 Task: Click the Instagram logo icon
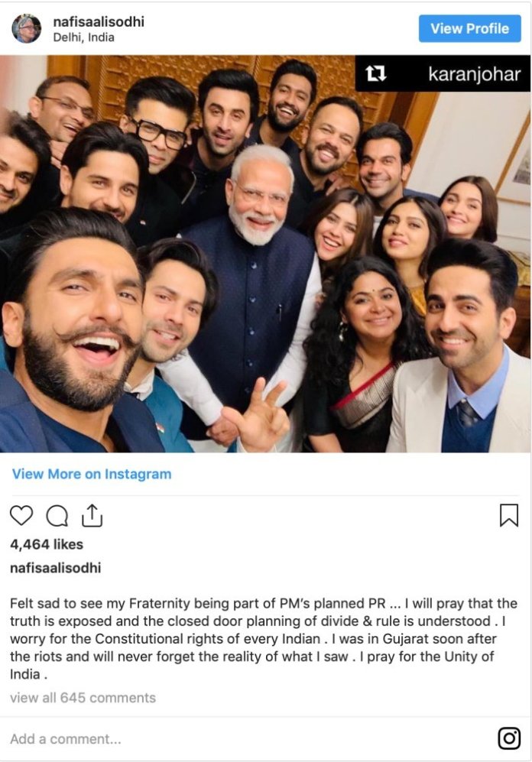tap(509, 738)
